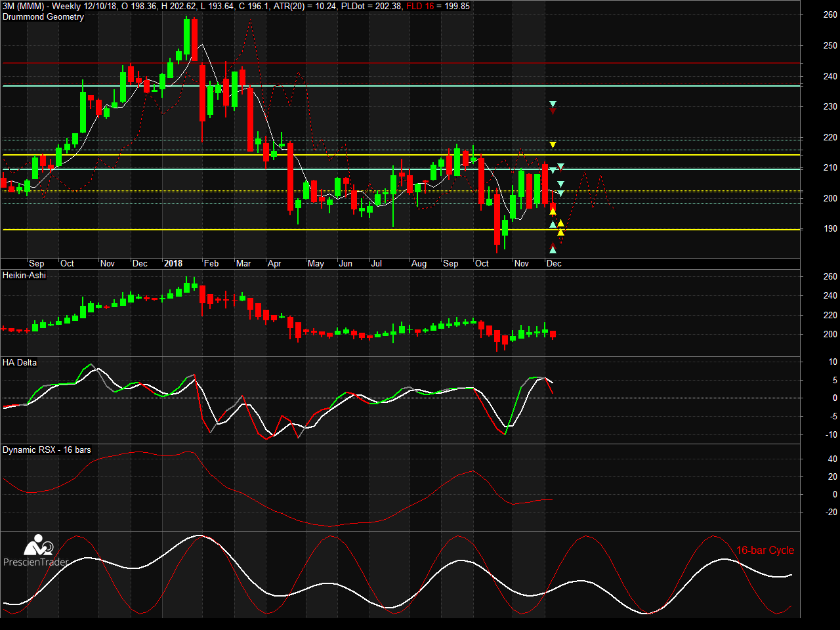Viewport: 840px width, 630px height.
Task: Click the 'H 202.62' high price value
Action: point(179,6)
